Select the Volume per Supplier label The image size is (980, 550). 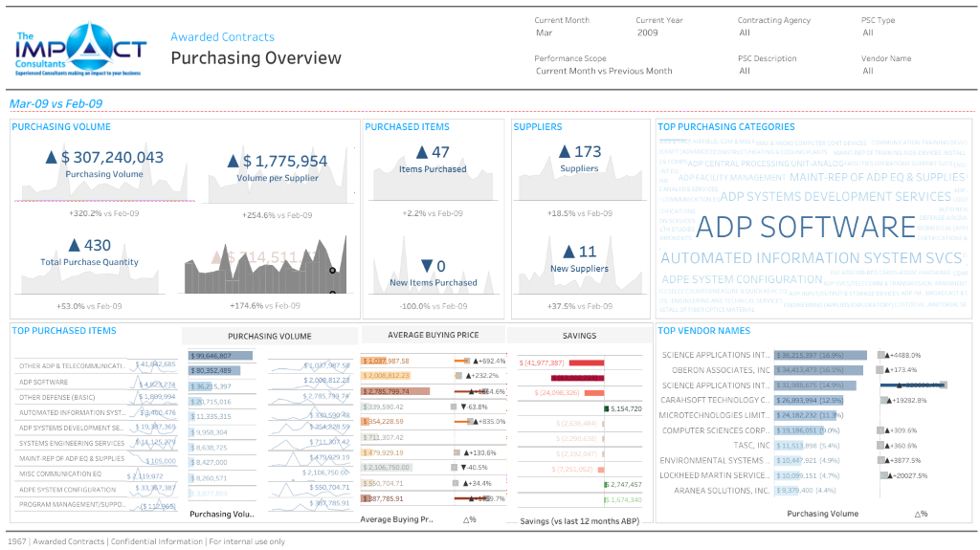click(x=278, y=178)
